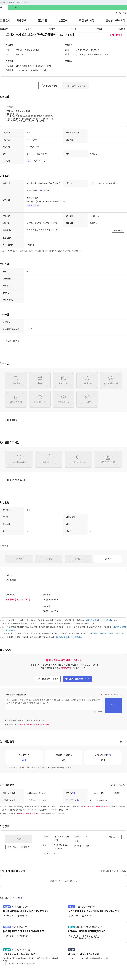
Task: Expand 채용 담당자 정보 열람하기
Action: [x=77, y=679]
